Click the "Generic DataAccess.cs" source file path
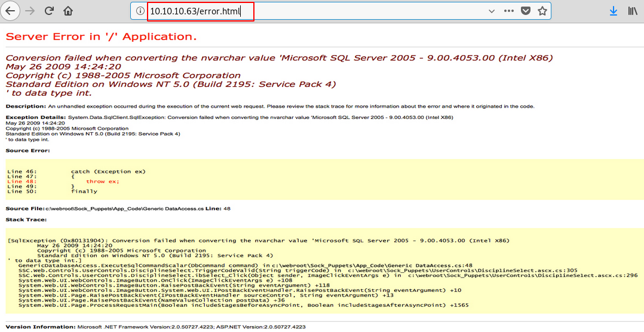Screen dimensions: 644x332 point(124,209)
